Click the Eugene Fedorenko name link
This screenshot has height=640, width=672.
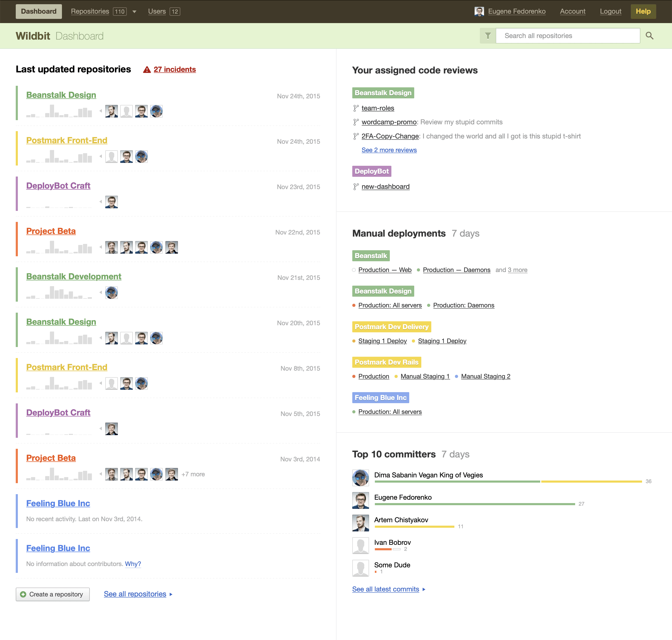pyautogui.click(x=517, y=11)
